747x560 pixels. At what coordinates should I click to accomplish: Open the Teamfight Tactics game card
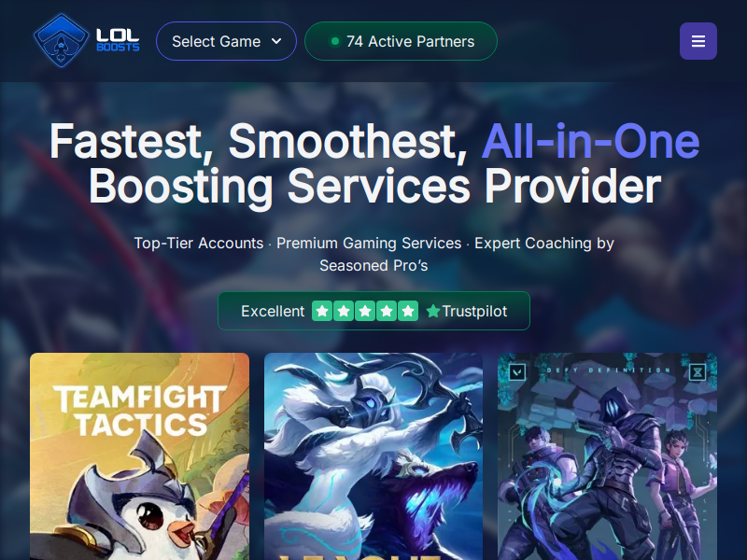[x=139, y=456]
